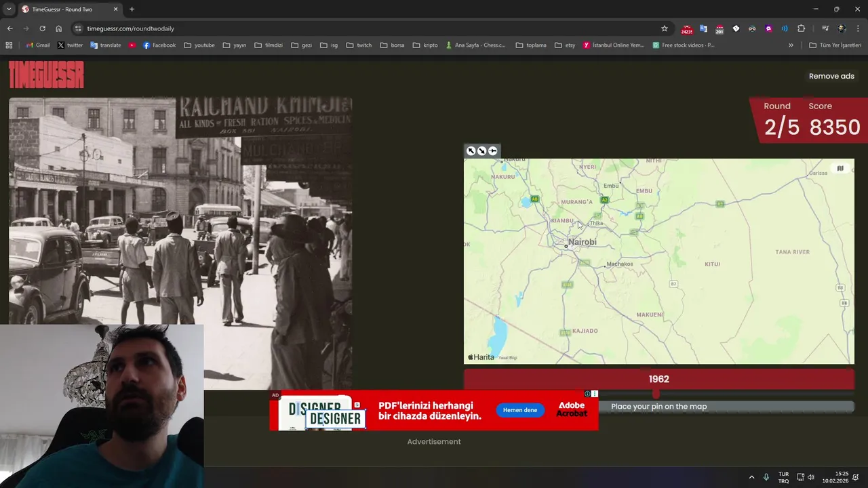
Task: Open the translate bookmark
Action: point(106,45)
